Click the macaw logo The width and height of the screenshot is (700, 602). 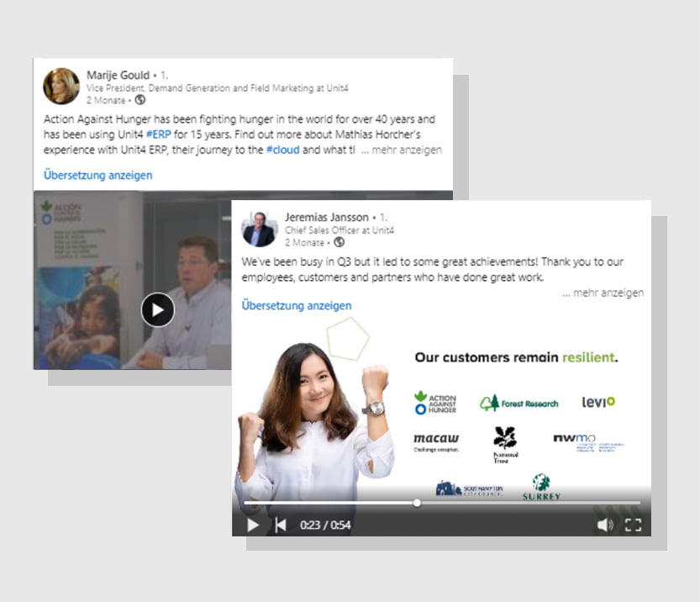coord(436,442)
